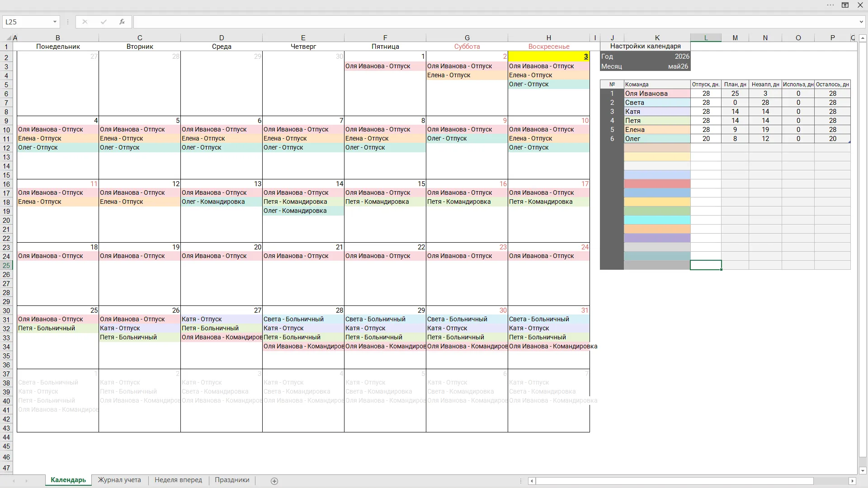Select column header K
The image size is (868, 488).
[x=657, y=38]
